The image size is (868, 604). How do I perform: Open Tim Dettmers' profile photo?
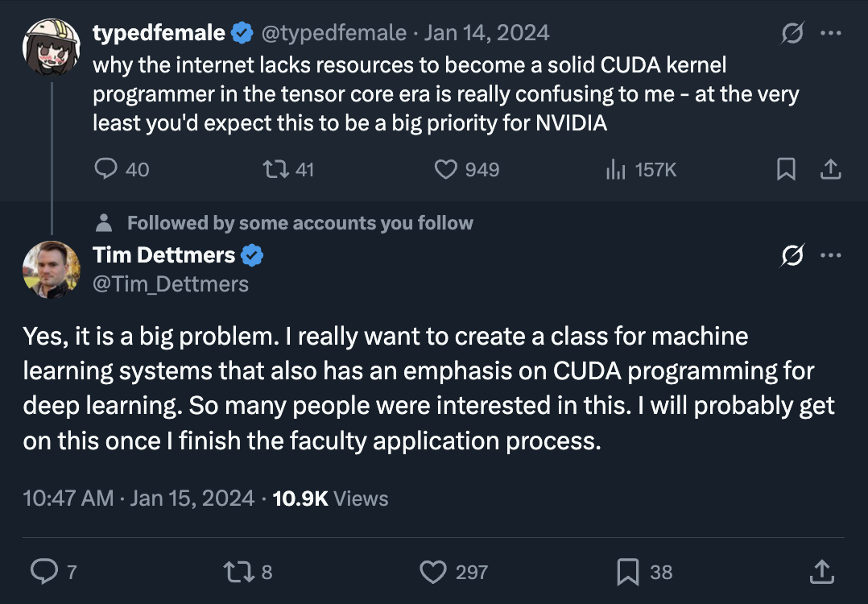point(52,270)
